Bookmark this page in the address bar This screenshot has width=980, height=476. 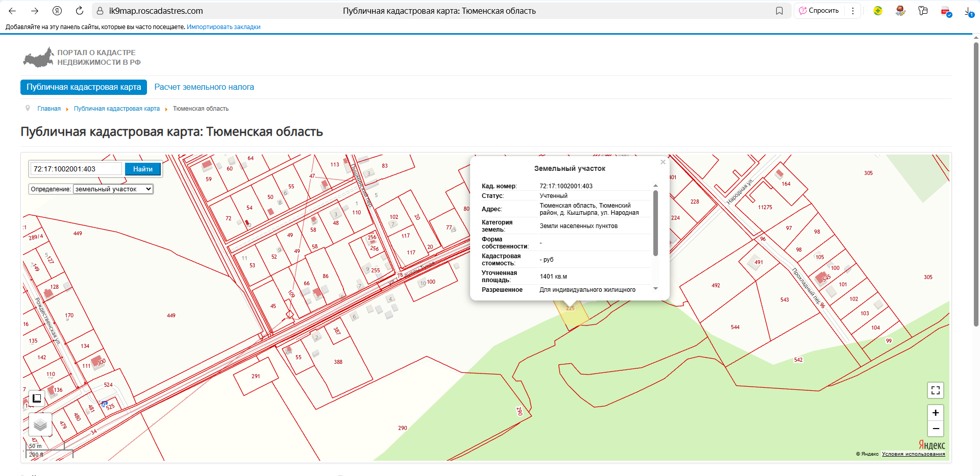779,11
